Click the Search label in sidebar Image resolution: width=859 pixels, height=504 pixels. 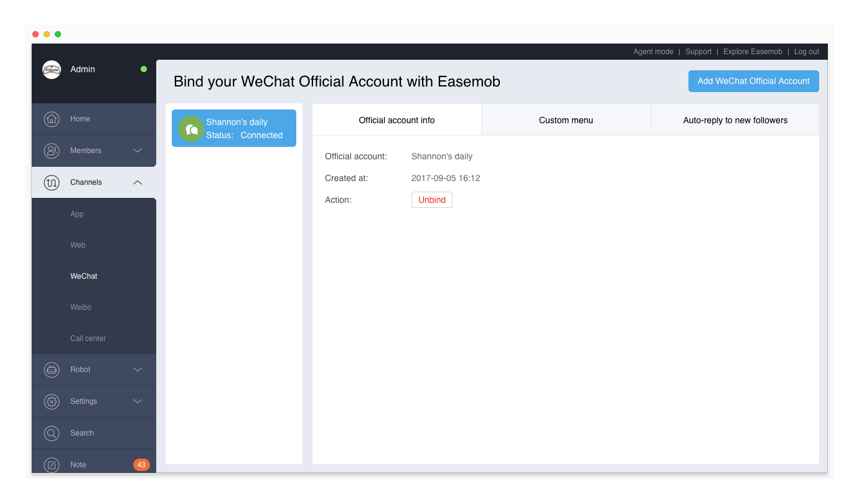point(82,433)
